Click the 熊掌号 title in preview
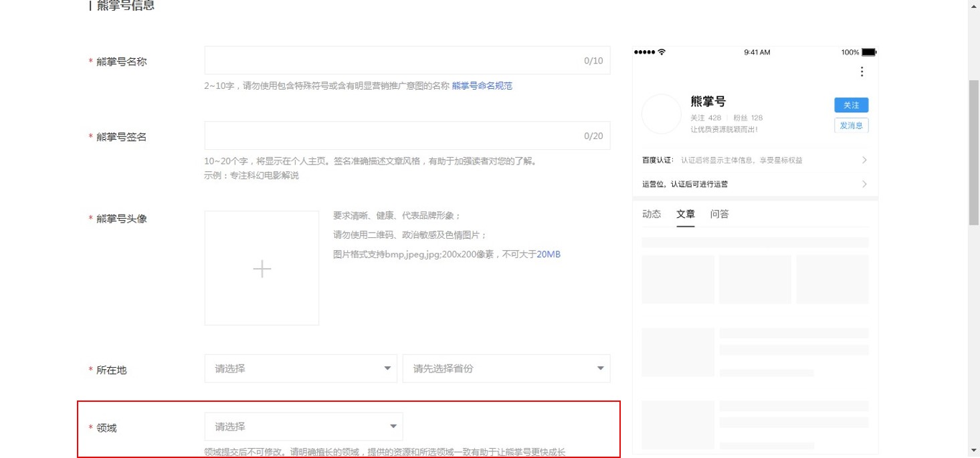Screen dimensions: 980x458 click(708, 102)
